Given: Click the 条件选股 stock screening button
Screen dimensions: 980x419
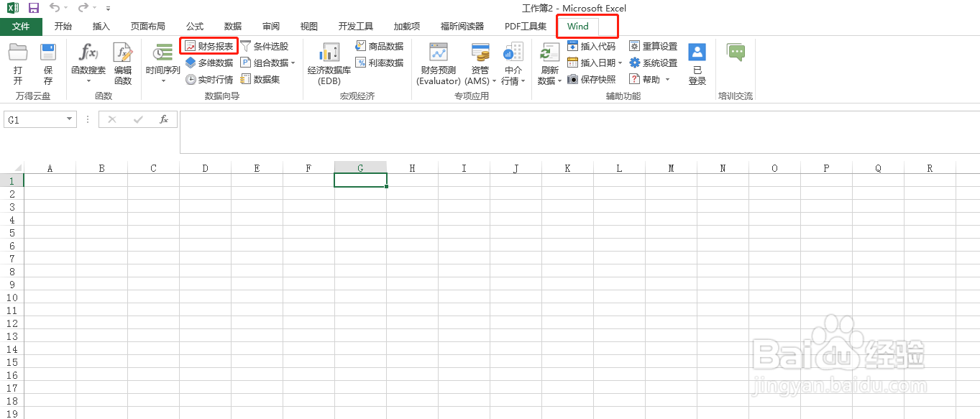Looking at the screenshot, I should tap(266, 45).
